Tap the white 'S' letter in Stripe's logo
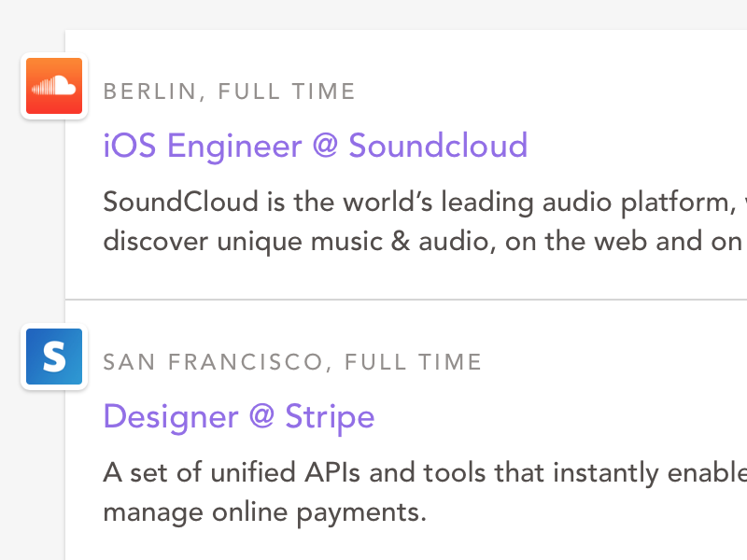 (53, 357)
